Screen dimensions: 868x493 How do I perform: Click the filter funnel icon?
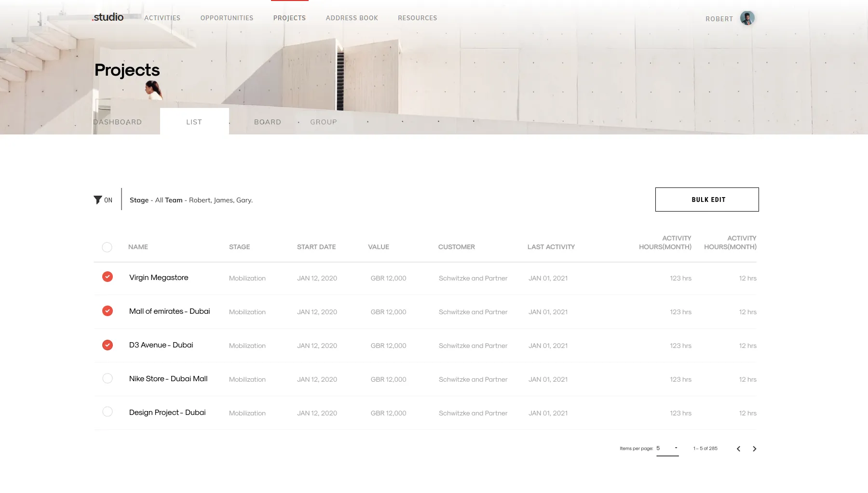point(97,199)
